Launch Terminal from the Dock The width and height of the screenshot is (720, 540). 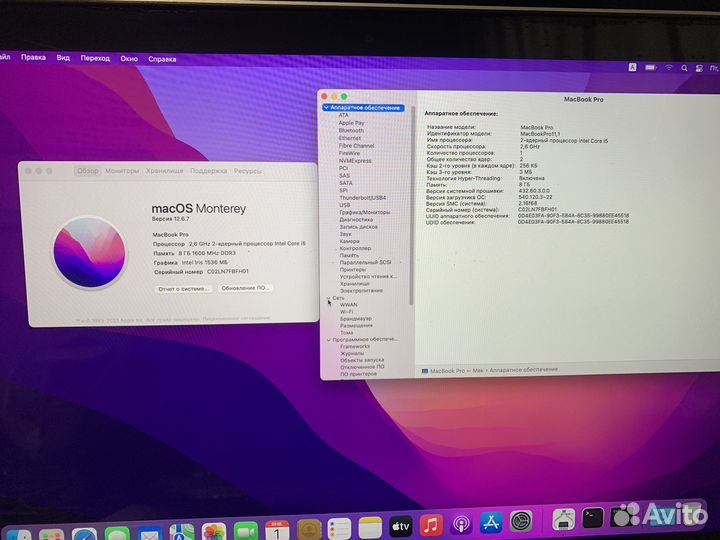tap(593, 518)
